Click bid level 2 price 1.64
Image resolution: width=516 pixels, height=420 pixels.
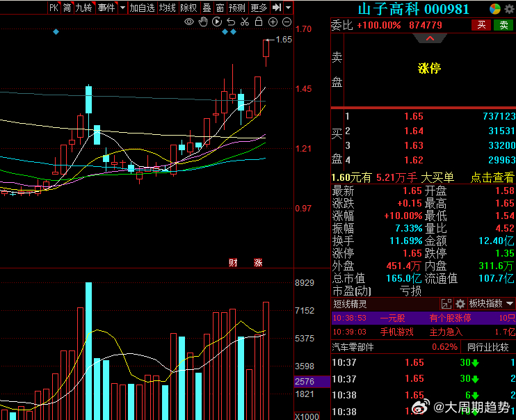point(414,131)
